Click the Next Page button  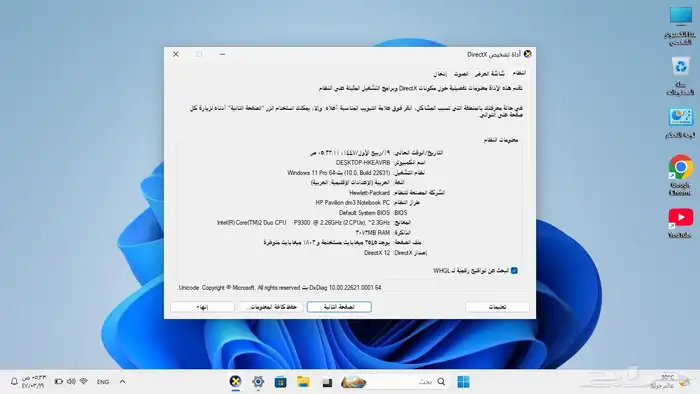[339, 307]
